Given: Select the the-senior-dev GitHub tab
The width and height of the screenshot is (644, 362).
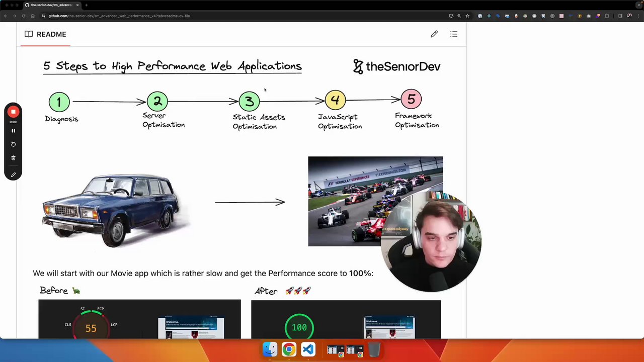Looking at the screenshot, I should point(52,5).
